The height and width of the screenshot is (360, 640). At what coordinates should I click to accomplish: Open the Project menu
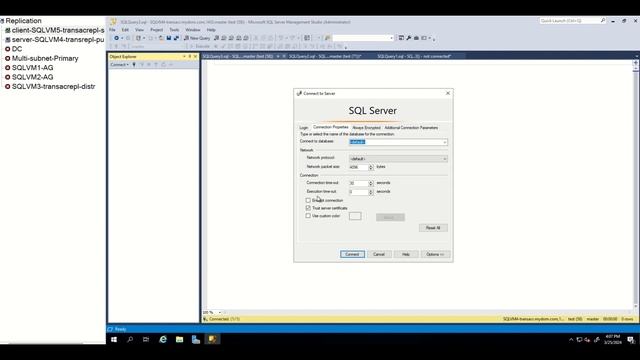click(x=156, y=30)
